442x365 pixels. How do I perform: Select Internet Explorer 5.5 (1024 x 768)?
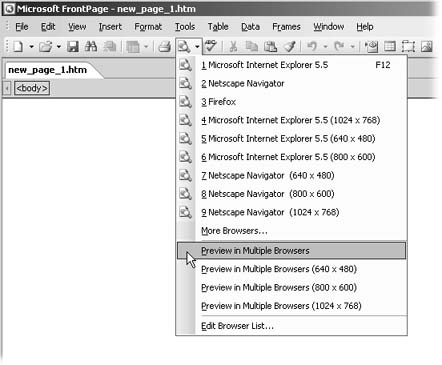[x=291, y=120]
